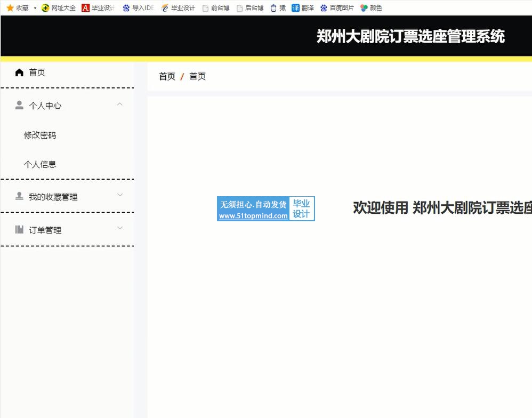Screen dimensions: 532x418
Task: Click the star 收藏 bookmark icon
Action: (x=10, y=8)
